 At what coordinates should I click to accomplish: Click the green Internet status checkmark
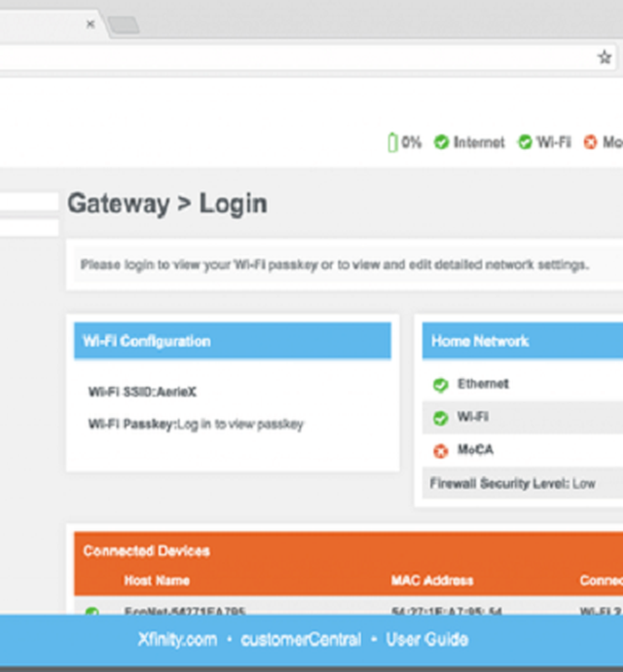441,142
